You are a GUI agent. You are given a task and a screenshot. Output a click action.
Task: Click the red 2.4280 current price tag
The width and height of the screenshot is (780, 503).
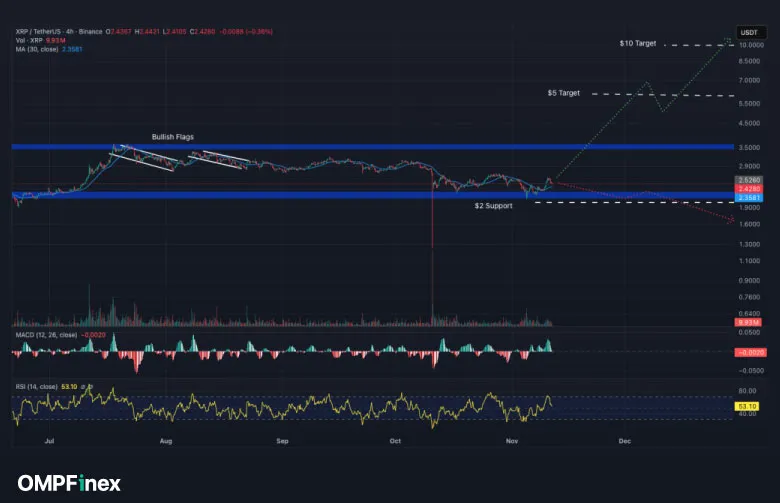pos(749,188)
